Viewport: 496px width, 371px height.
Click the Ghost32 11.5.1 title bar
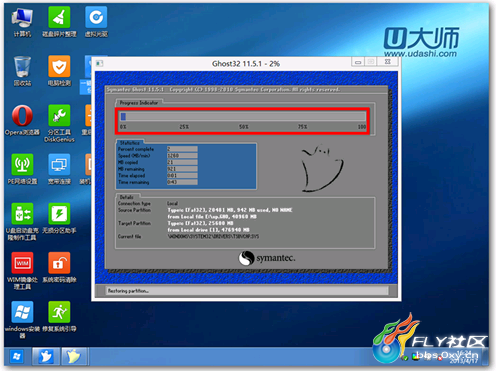[246, 63]
